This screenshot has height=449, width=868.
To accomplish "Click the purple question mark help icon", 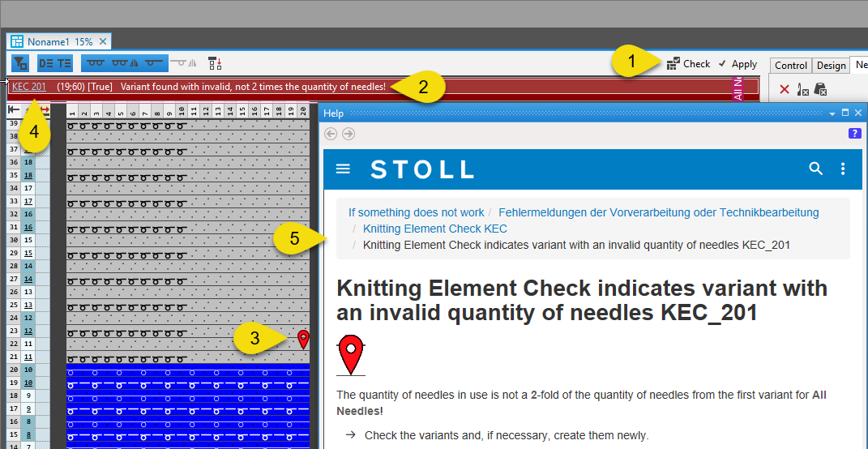I will (x=854, y=134).
